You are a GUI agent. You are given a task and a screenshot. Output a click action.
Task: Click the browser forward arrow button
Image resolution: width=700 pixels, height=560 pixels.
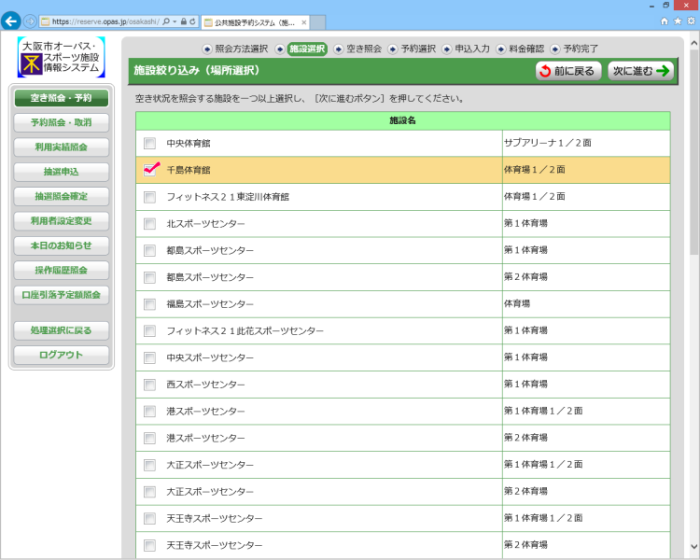point(30,21)
